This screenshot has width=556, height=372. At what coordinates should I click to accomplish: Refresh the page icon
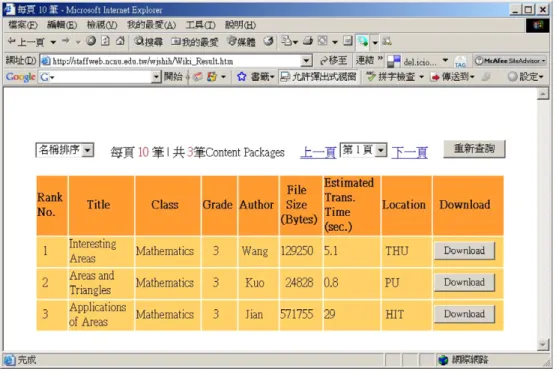[x=105, y=41]
